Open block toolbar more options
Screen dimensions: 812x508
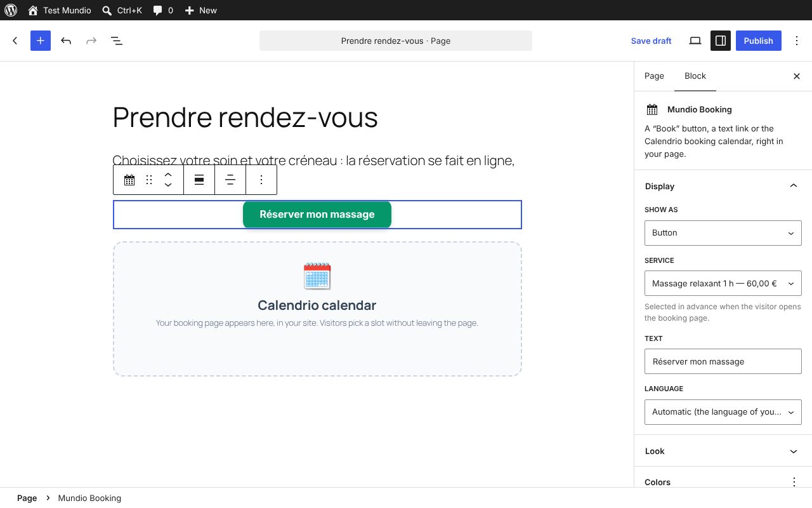pyautogui.click(x=261, y=180)
